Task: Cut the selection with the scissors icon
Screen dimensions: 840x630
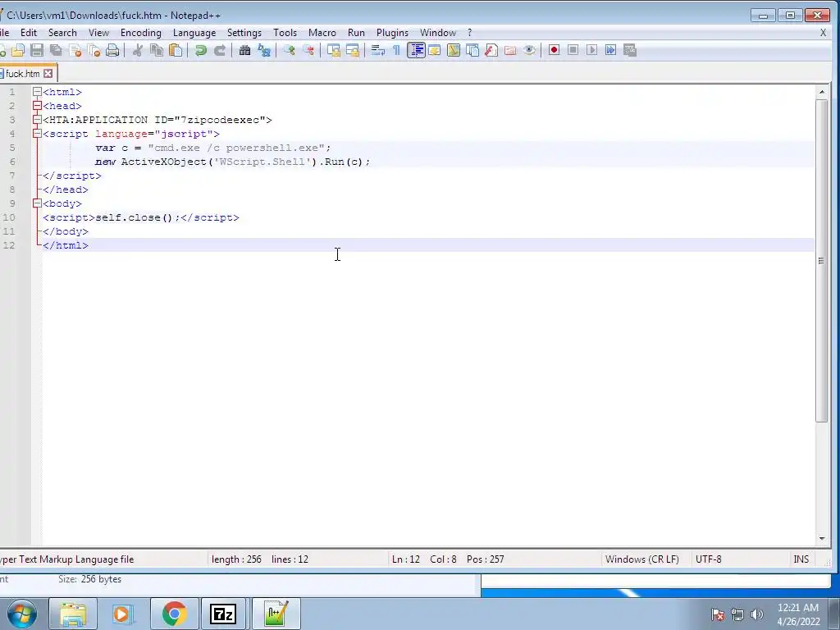Action: click(x=138, y=50)
